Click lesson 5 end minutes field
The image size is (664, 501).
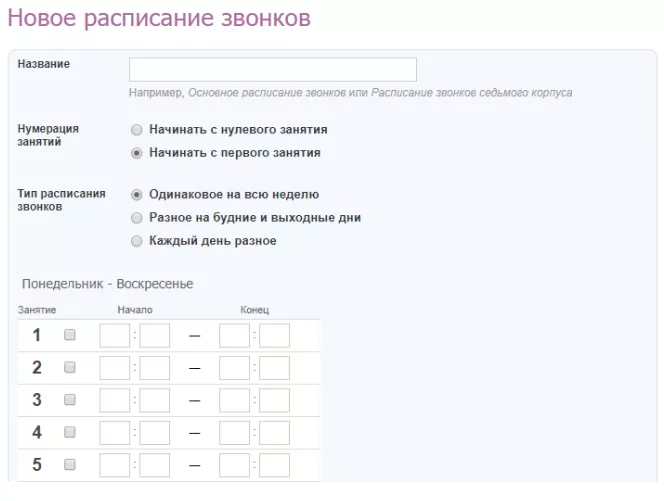coord(274,465)
